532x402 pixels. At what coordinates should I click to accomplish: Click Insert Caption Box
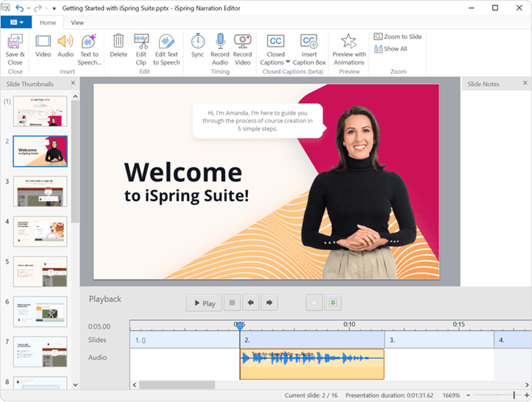click(x=309, y=50)
